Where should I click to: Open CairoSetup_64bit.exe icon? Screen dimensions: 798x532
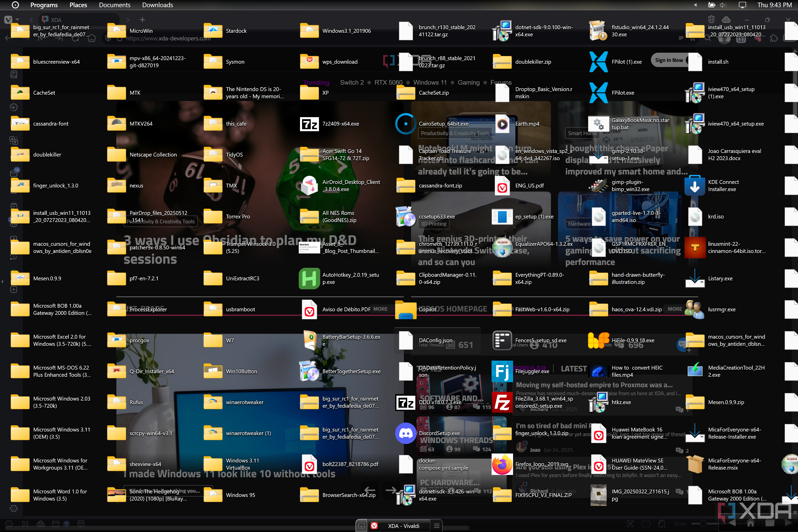(405, 124)
